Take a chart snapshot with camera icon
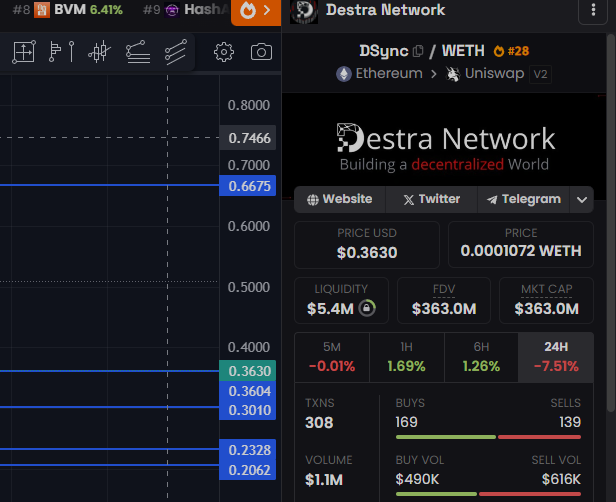The height and width of the screenshot is (502, 616). [261, 52]
